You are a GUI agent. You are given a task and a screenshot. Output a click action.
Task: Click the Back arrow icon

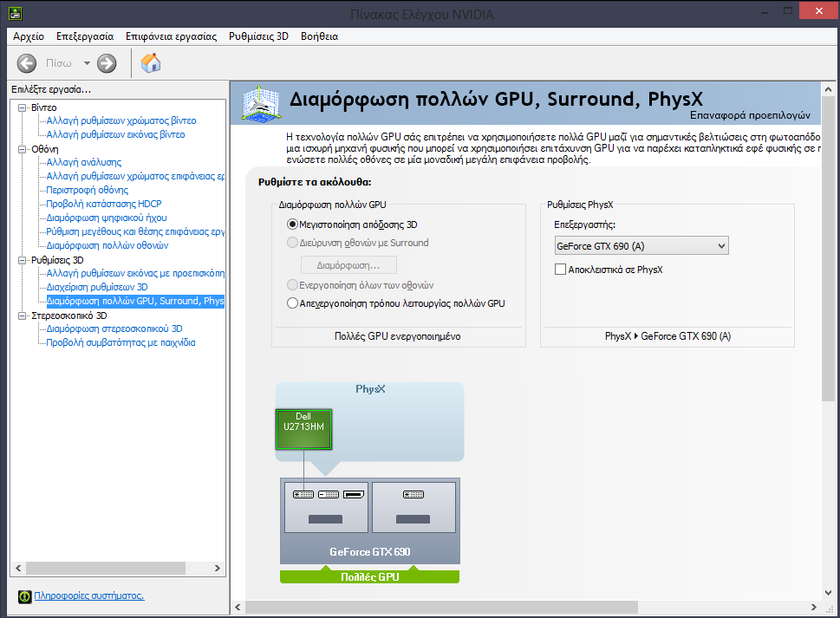tap(27, 63)
